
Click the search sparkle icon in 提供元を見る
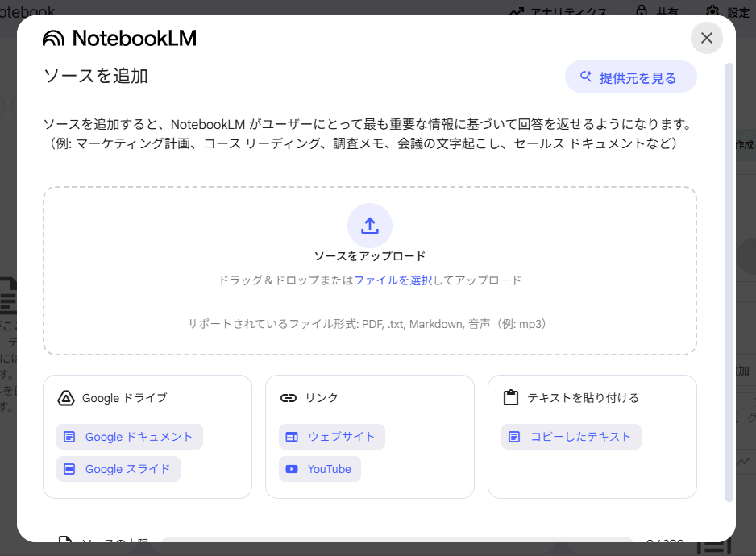(x=586, y=77)
